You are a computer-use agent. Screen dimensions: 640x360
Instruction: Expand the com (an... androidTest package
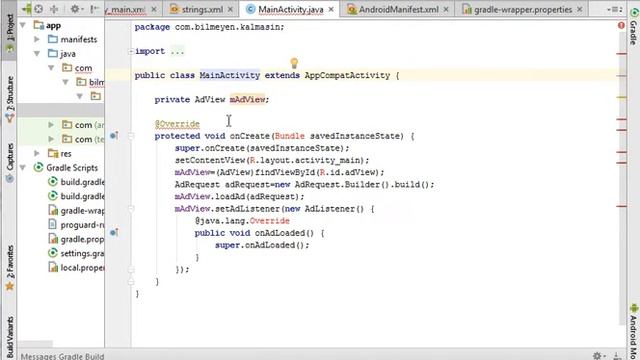[x=51, y=125]
